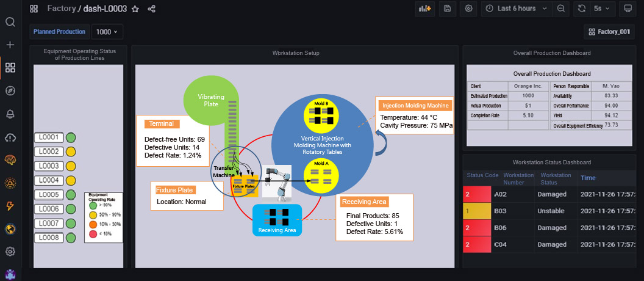Expand the Last 6 hours time picker
Image resolution: width=644 pixels, height=281 pixels.
(516, 9)
